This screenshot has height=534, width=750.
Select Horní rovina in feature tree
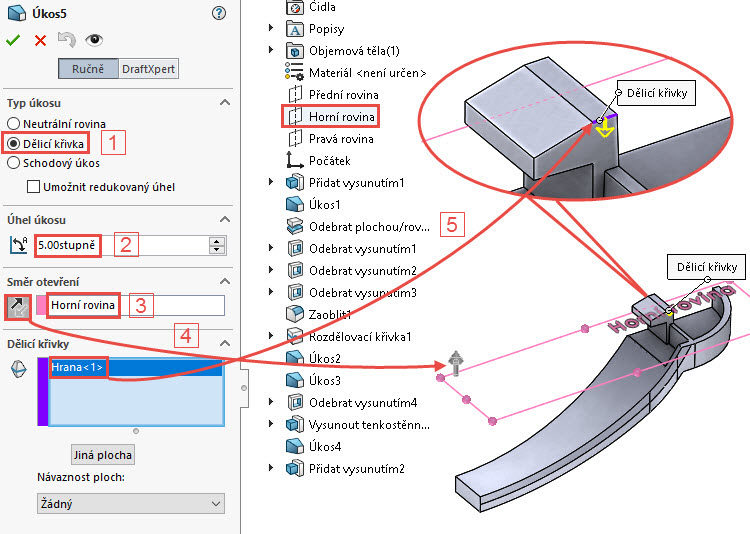pyautogui.click(x=342, y=117)
